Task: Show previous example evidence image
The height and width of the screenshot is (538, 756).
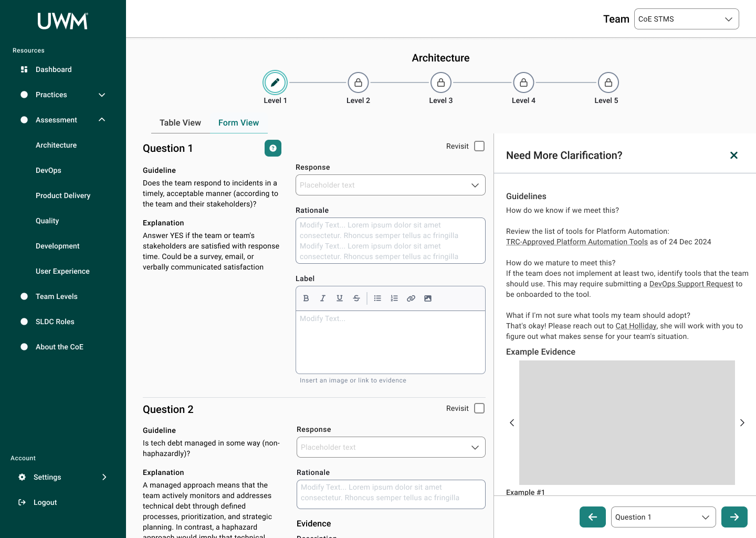Action: (512, 422)
